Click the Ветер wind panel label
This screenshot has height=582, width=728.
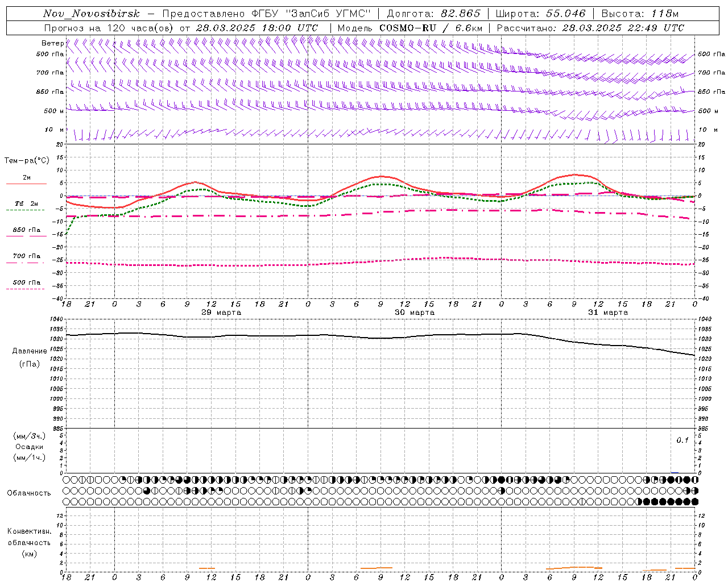coord(52,43)
